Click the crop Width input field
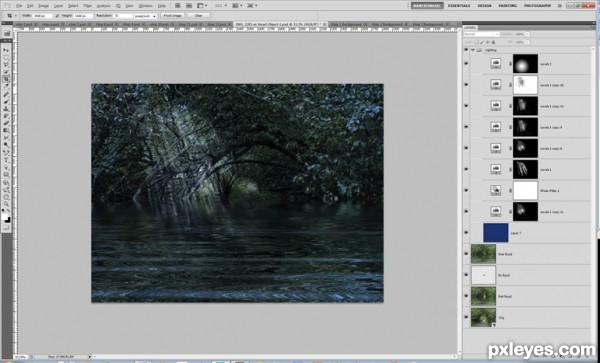Viewport: 600px width, 363px height. click(x=42, y=16)
